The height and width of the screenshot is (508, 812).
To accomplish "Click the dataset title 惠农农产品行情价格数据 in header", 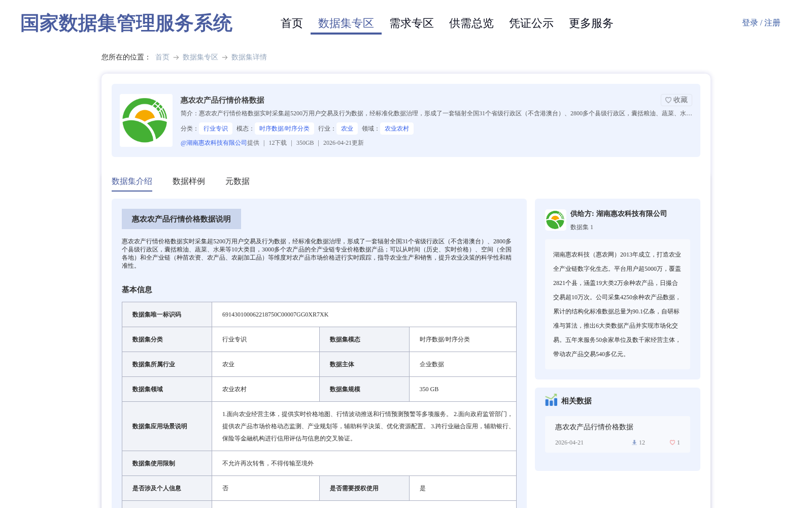I will [x=222, y=100].
